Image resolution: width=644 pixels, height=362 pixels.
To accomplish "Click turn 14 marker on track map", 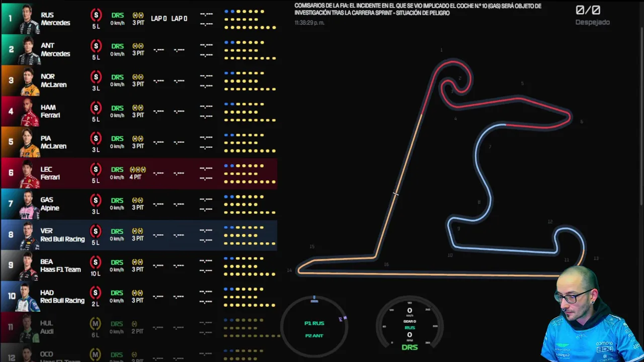I will click(x=289, y=270).
